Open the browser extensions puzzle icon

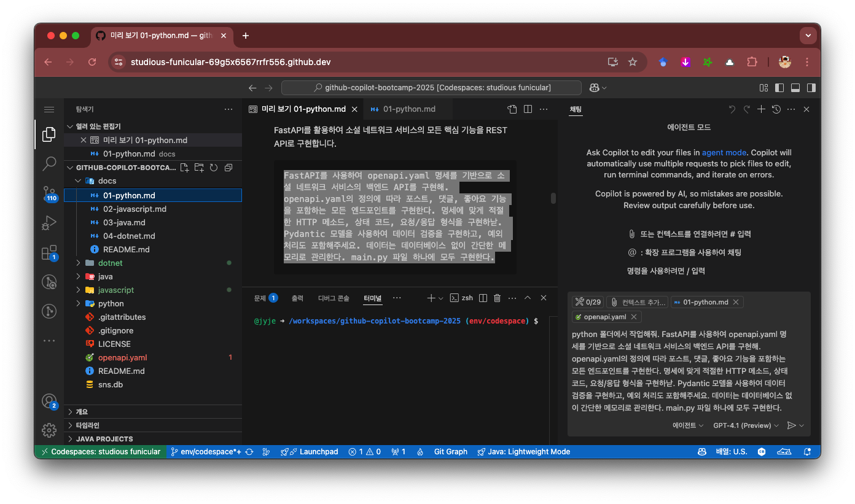[x=752, y=62]
